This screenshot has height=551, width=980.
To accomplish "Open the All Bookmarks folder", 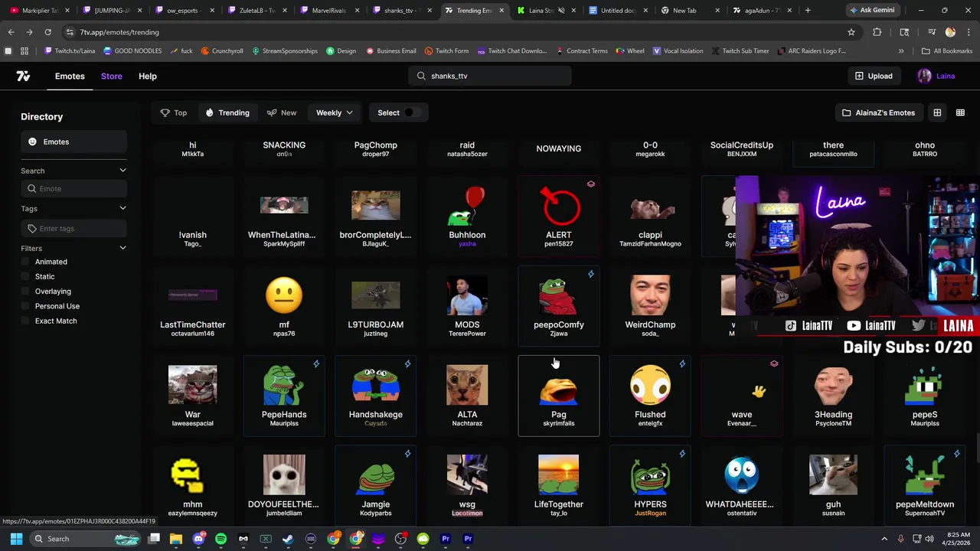I will [x=947, y=51].
